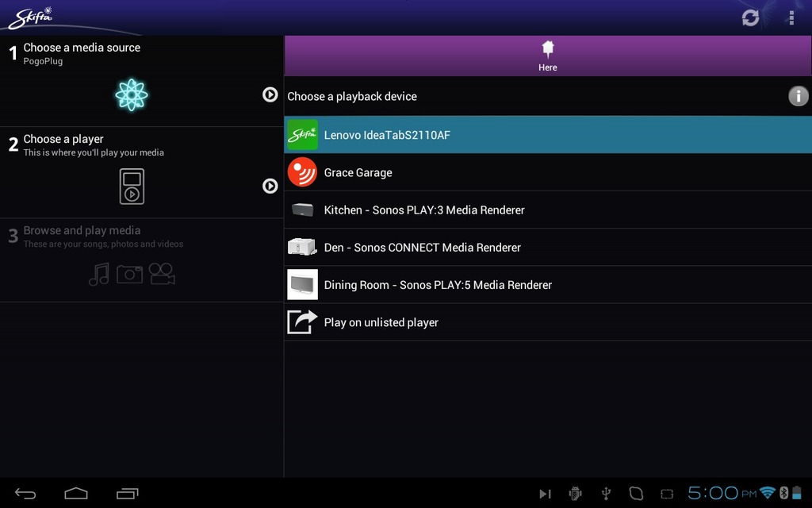Tap the camera photos icon
Screen dimensions: 812x508
coord(129,274)
